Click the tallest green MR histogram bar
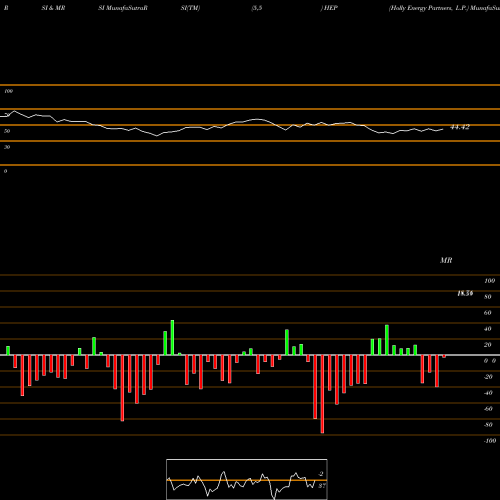 coord(172,337)
